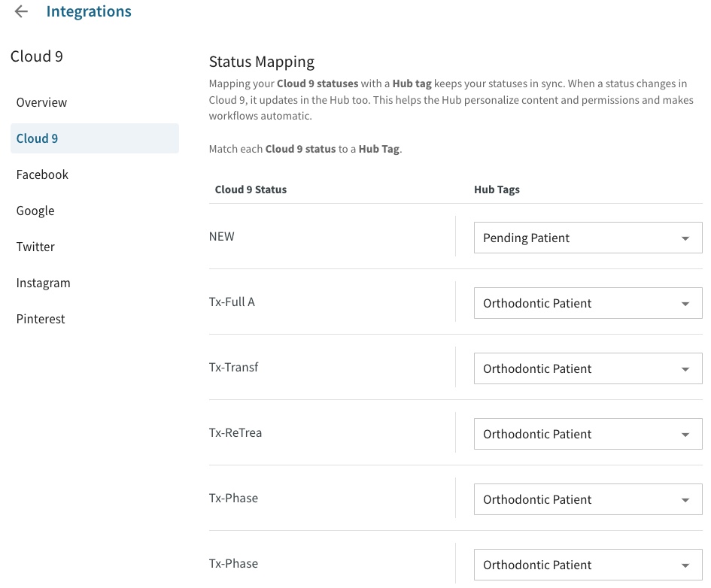The width and height of the screenshot is (711, 588).
Task: Click the dropdown chevron for last Tx-Phase row
Action: (685, 565)
